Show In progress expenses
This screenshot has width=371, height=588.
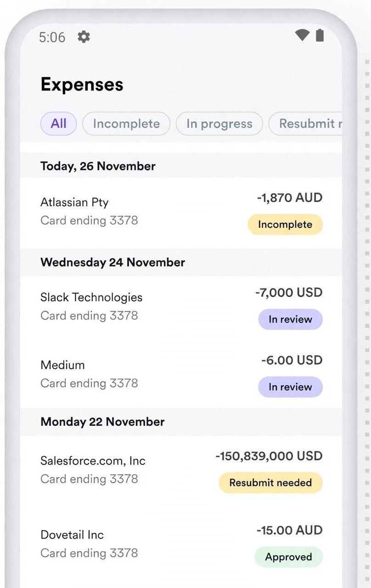click(x=219, y=124)
